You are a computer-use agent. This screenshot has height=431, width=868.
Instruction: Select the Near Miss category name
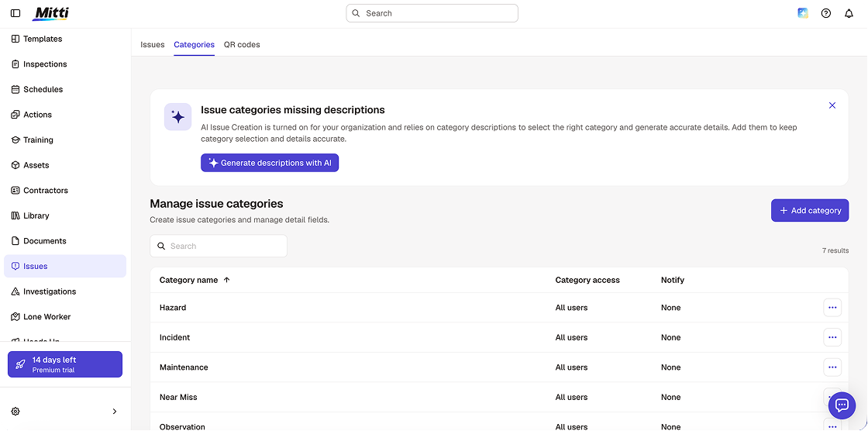point(178,397)
